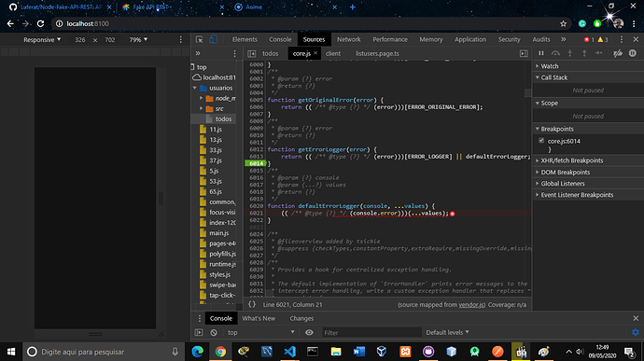
Task: Clear console with the ban icon
Action: [x=214, y=332]
